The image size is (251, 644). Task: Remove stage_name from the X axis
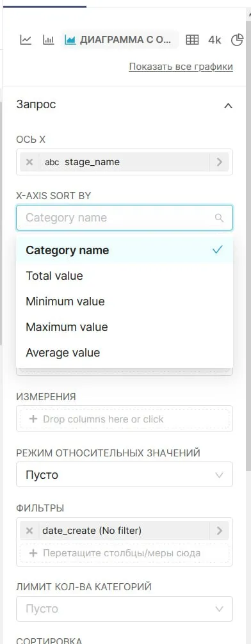click(x=29, y=162)
